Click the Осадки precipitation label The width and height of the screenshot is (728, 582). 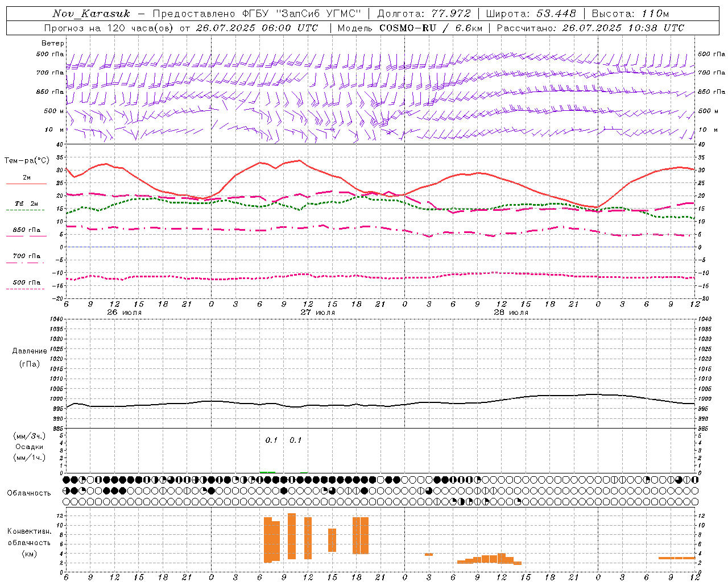pos(30,447)
